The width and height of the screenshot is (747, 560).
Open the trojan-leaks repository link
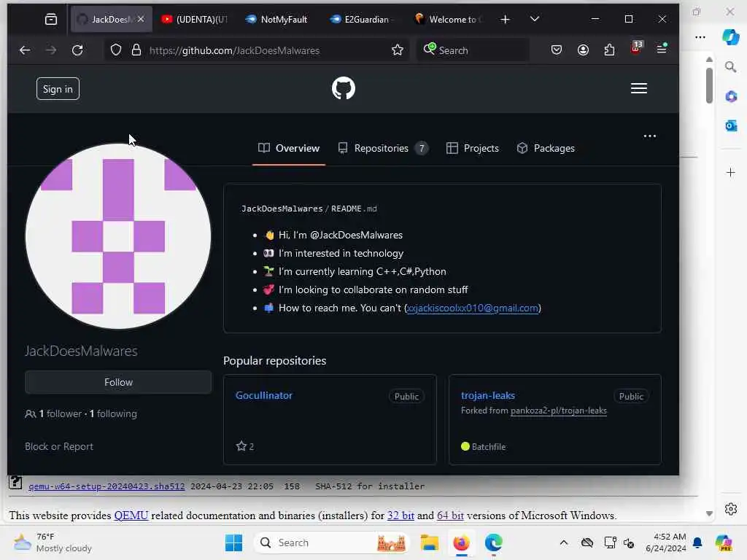tap(488, 395)
